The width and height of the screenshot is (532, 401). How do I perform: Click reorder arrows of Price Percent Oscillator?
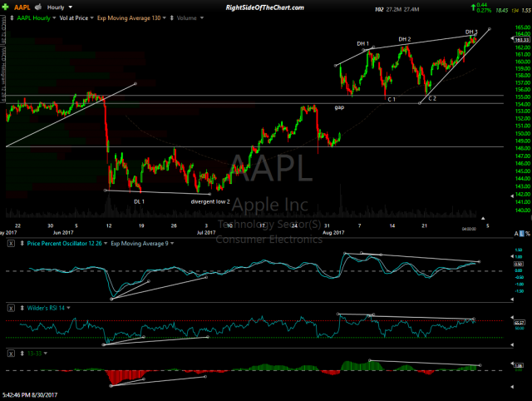[x=22, y=244]
